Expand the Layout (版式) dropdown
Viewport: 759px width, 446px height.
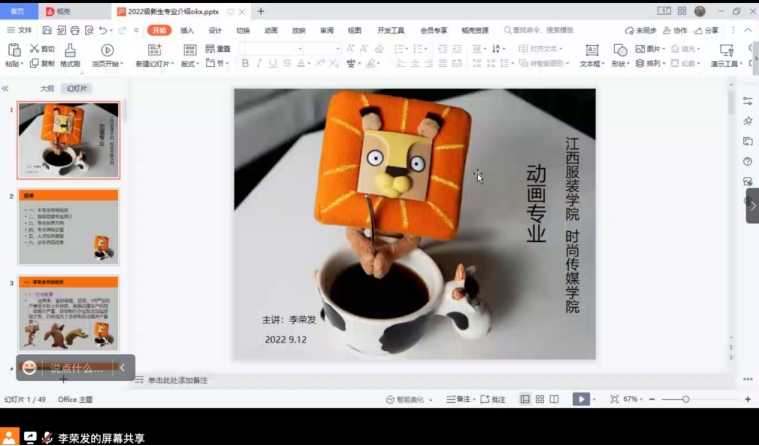190,63
